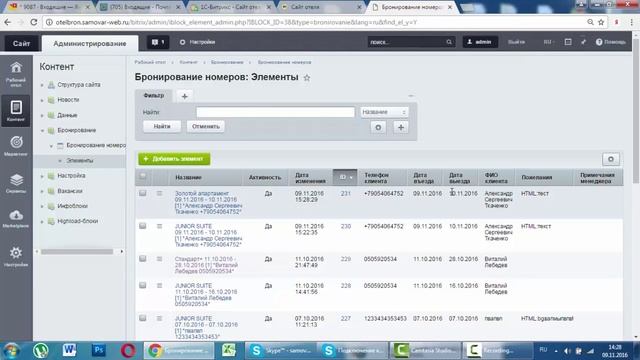Collapse Бронирование tree node
This screenshot has height=360, width=640.
point(42,131)
